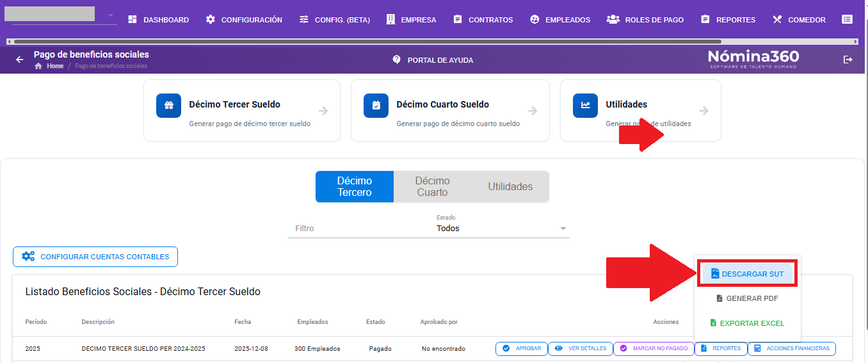Click Configurar Cuentas Contables button

95,257
